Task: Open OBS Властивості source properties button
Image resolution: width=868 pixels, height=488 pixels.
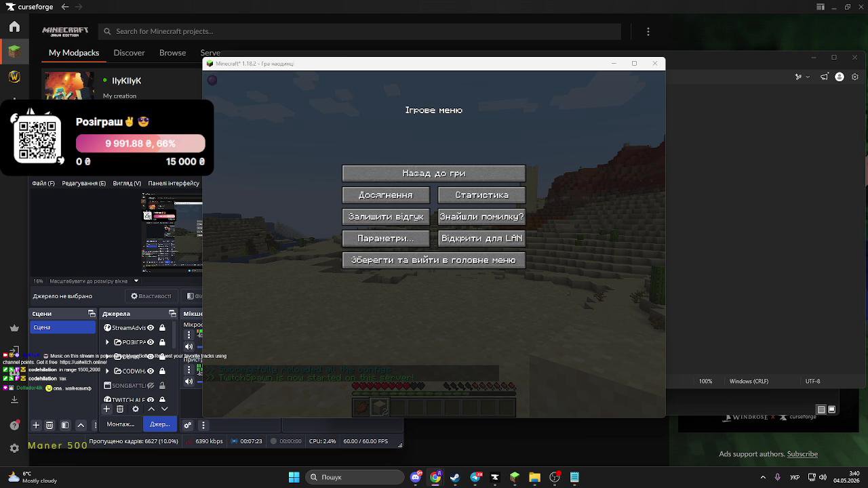Action: tap(151, 296)
